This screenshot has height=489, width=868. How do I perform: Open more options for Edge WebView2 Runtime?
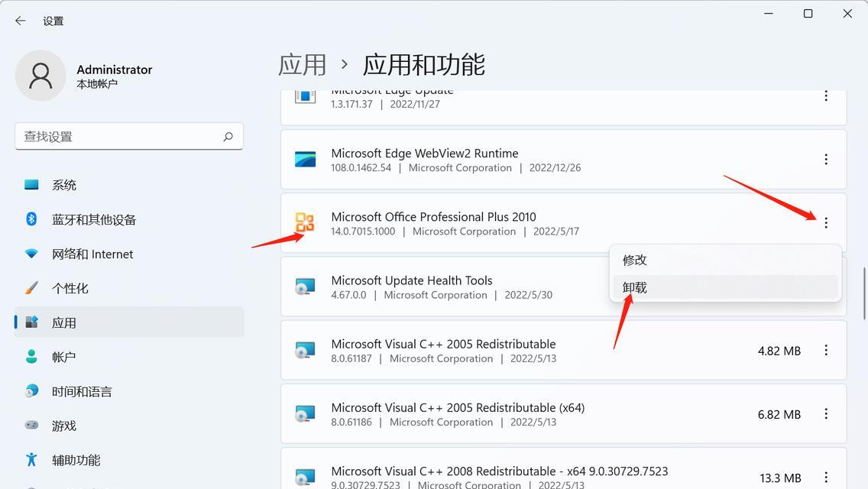coord(826,160)
